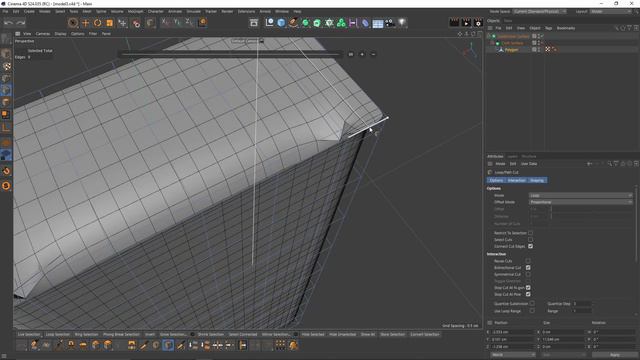Click the dot-grid array icon in bottom toolbar
This screenshot has height=360, width=640.
(280, 345)
